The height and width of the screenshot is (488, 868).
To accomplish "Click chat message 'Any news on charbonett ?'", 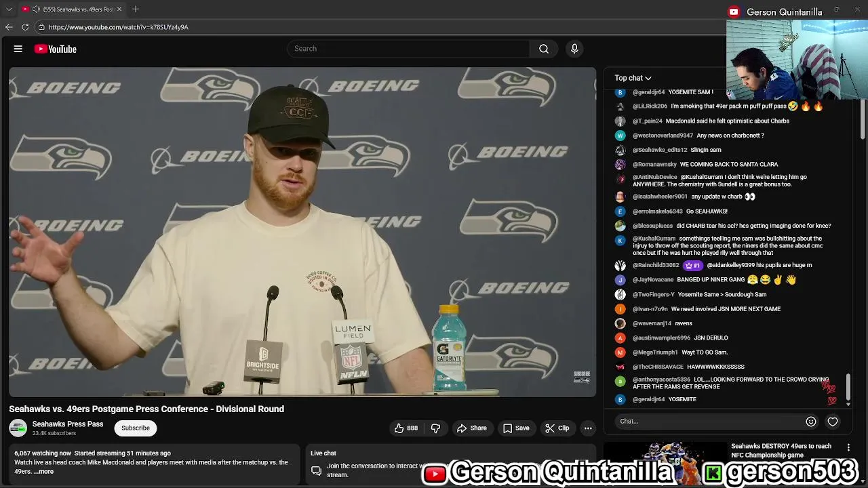I will click(730, 136).
